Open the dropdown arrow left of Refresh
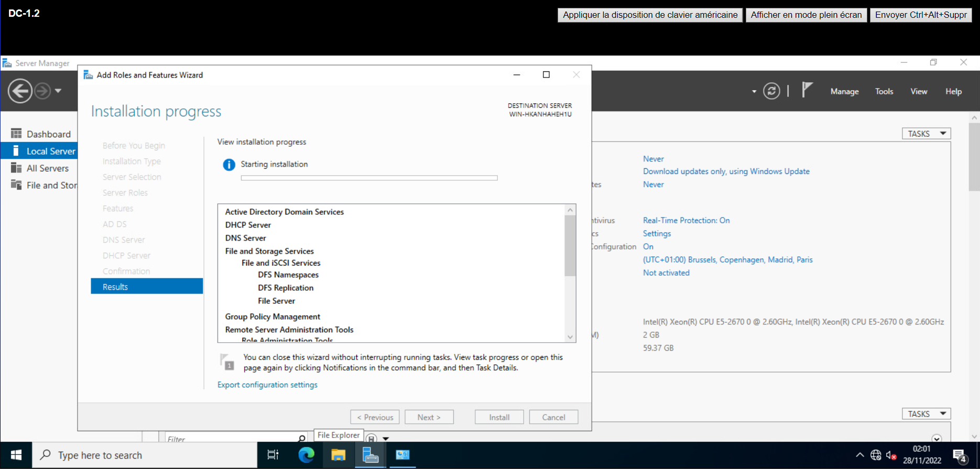This screenshot has width=980, height=469. (x=754, y=92)
